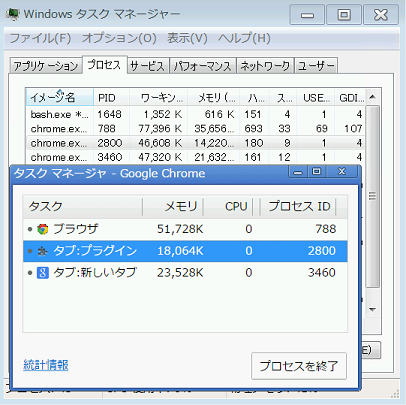Sort Chrome tasks by CPU column header
The height and width of the screenshot is (405, 406).
[229, 207]
